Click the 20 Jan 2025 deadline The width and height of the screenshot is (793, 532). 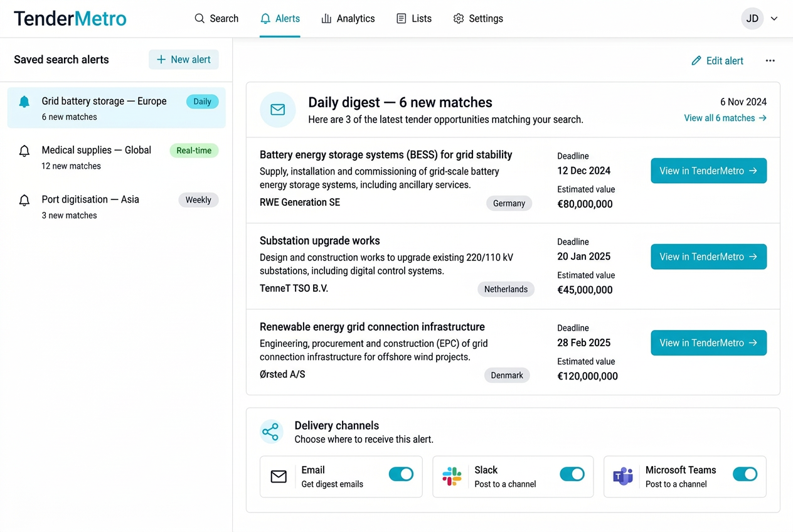click(x=583, y=257)
